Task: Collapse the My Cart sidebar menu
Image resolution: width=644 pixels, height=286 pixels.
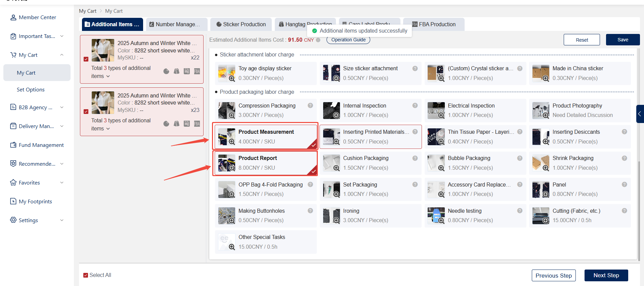Action: (x=62, y=55)
